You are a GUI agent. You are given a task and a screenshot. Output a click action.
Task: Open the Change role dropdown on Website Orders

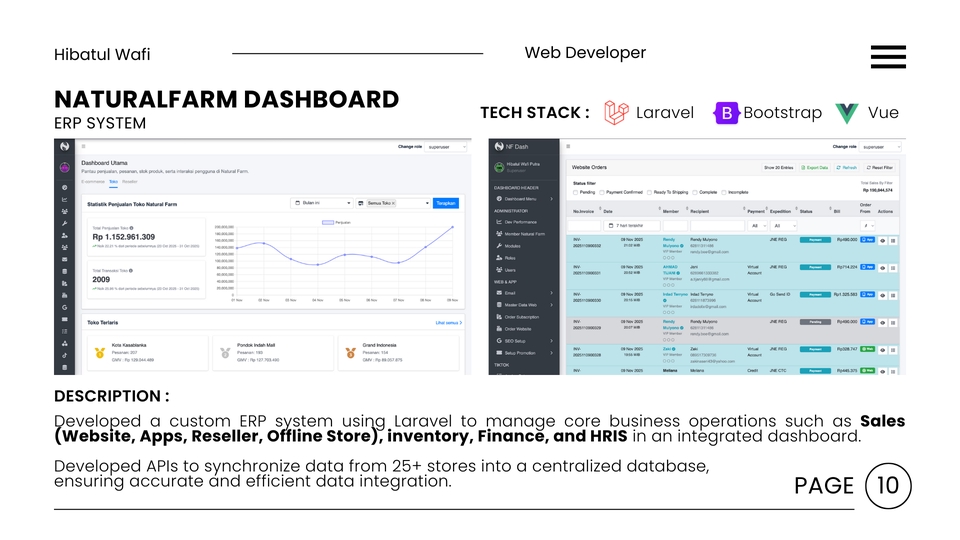(x=881, y=146)
